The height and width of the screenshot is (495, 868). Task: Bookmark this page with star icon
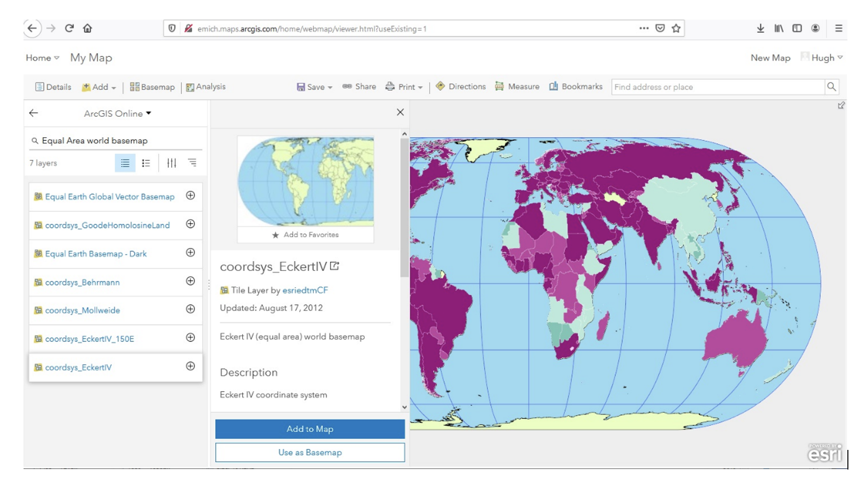tap(676, 28)
